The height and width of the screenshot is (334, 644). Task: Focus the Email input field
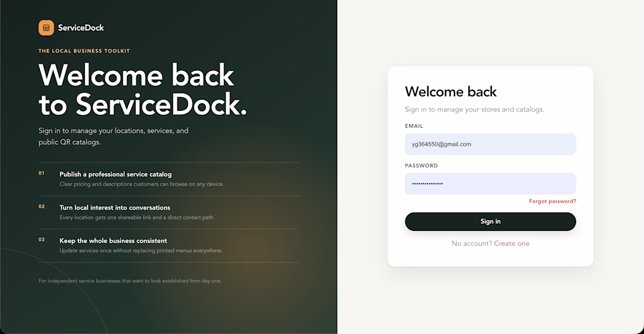[x=491, y=144]
